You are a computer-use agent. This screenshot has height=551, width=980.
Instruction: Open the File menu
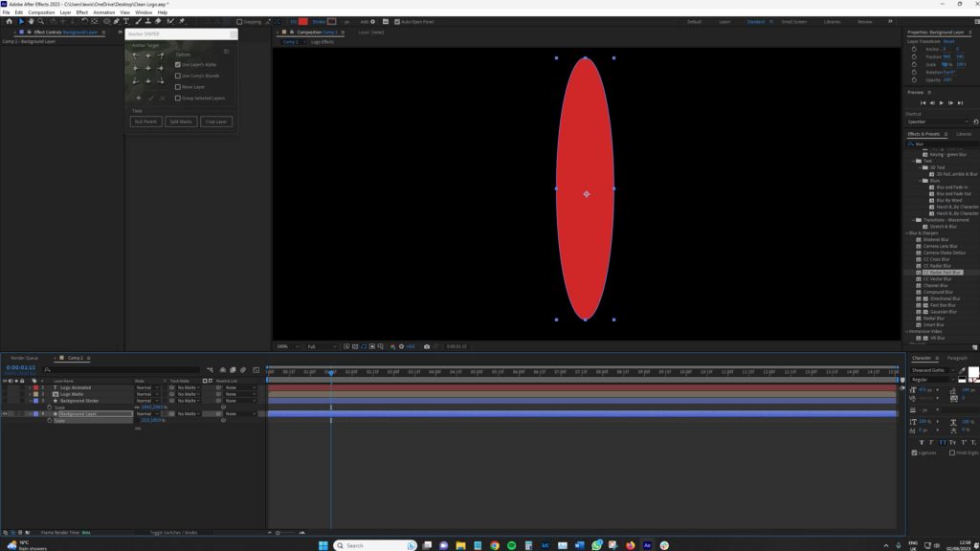(x=7, y=12)
